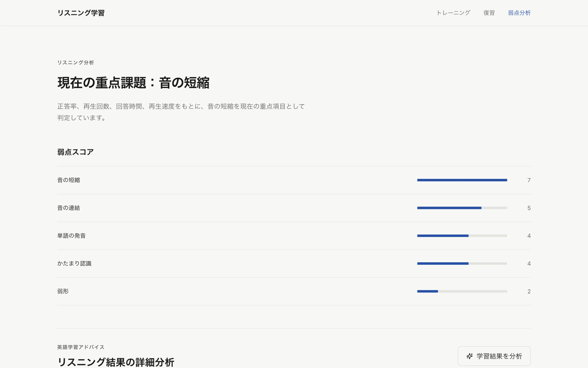Click the かたまり認識 score bar
The height and width of the screenshot is (368, 588).
[462, 263]
